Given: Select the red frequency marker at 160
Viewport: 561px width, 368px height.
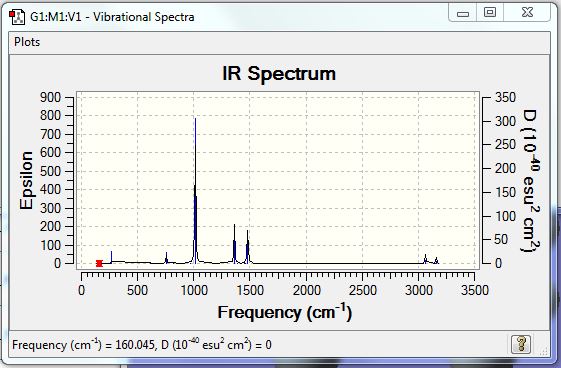Looking at the screenshot, I should point(99,264).
